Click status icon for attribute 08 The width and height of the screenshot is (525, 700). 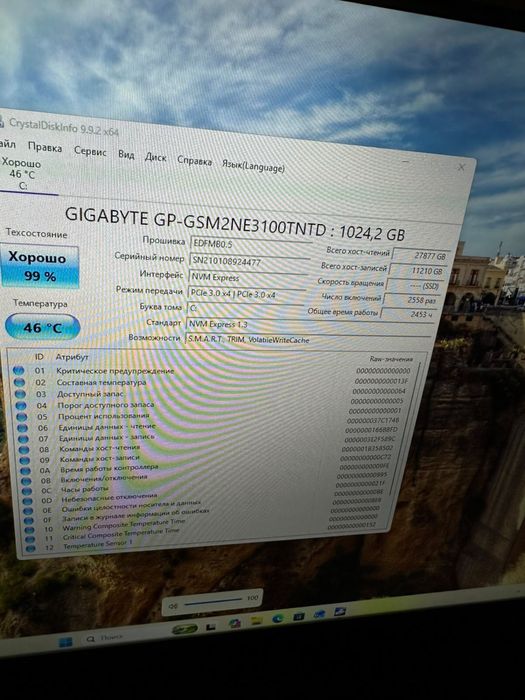25,450
